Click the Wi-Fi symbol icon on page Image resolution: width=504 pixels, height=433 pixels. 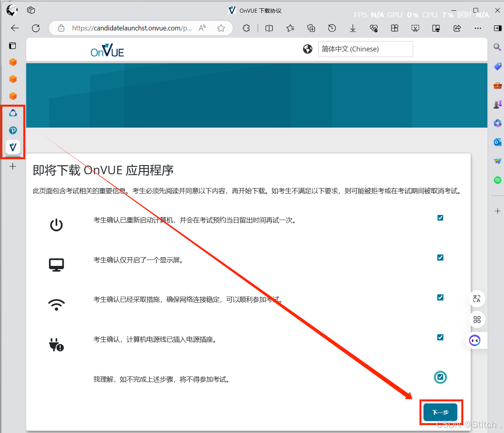pos(56,305)
